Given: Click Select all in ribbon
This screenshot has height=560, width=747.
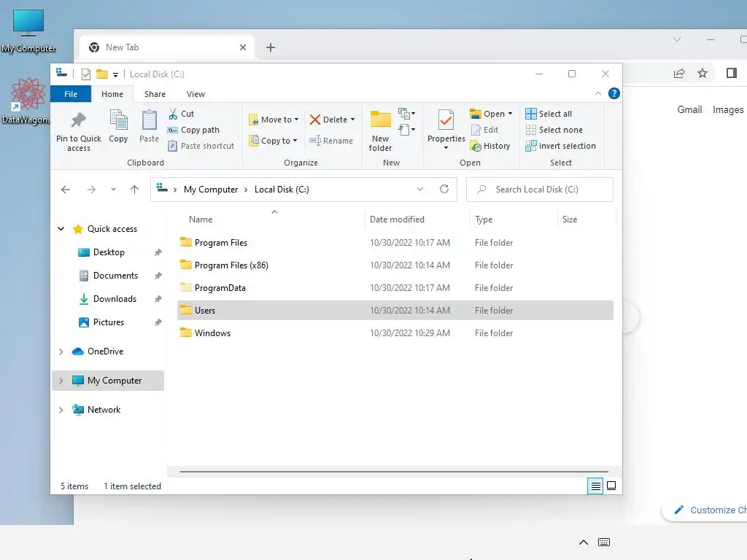Looking at the screenshot, I should point(549,114).
